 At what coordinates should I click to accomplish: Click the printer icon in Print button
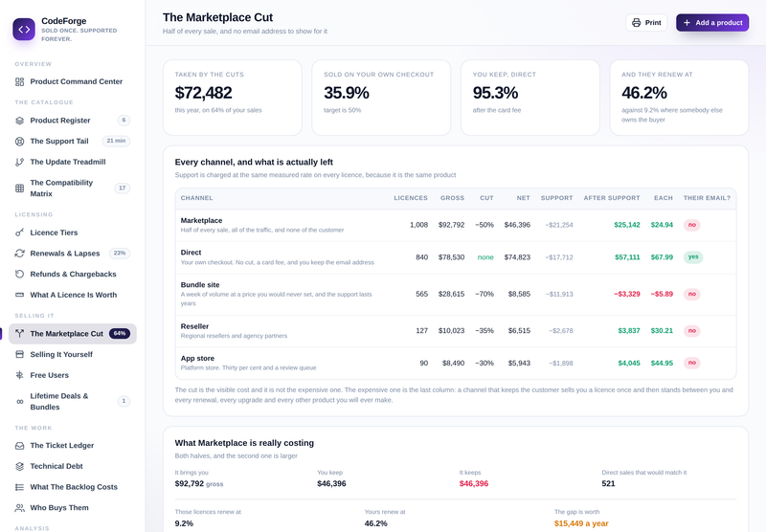tap(636, 22)
